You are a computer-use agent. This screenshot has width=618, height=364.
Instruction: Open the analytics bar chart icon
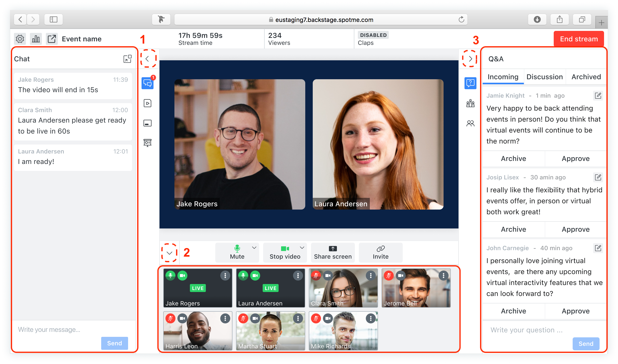click(x=36, y=39)
